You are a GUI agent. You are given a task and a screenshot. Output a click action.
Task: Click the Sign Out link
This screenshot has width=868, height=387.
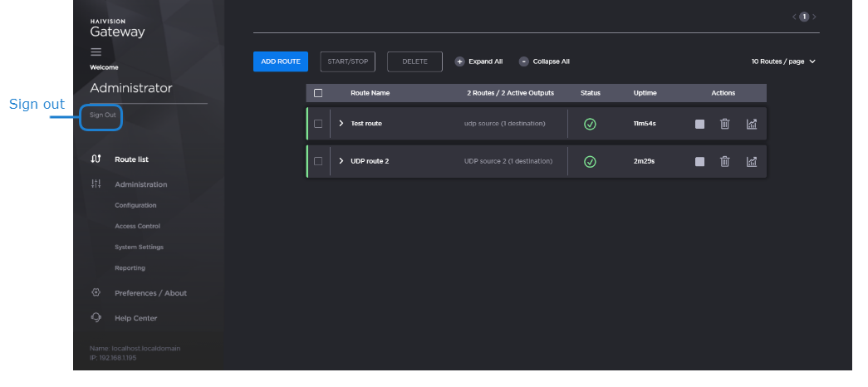(x=103, y=115)
